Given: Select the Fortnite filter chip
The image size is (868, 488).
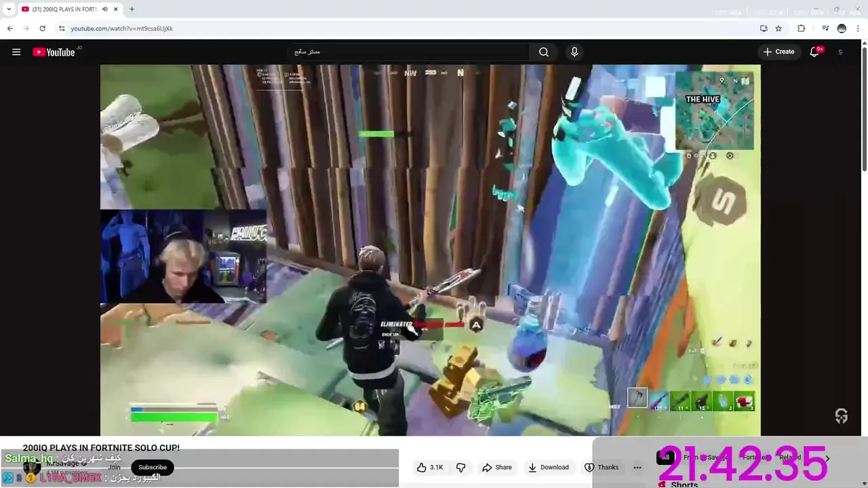Looking at the screenshot, I should (x=753, y=457).
